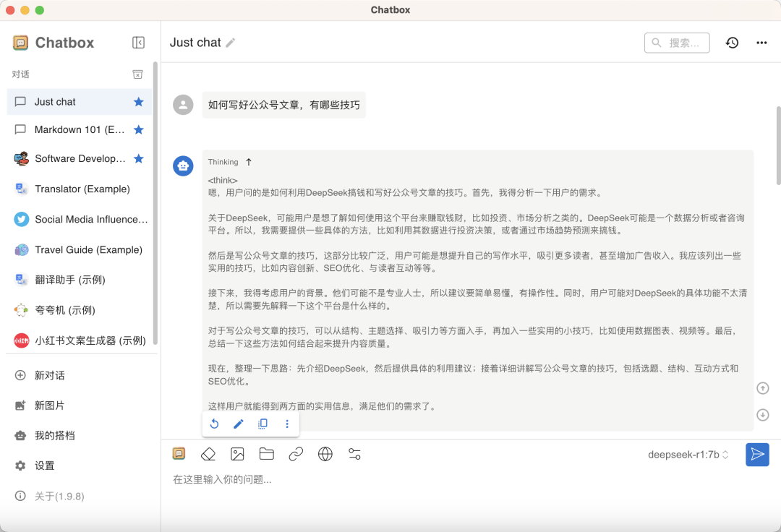Open the Just chat conversation
This screenshot has height=532, width=781.
(x=80, y=102)
